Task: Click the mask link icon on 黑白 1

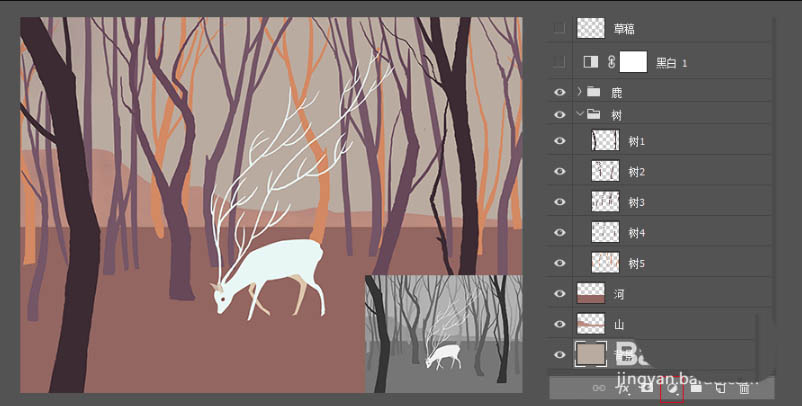Action: click(611, 62)
